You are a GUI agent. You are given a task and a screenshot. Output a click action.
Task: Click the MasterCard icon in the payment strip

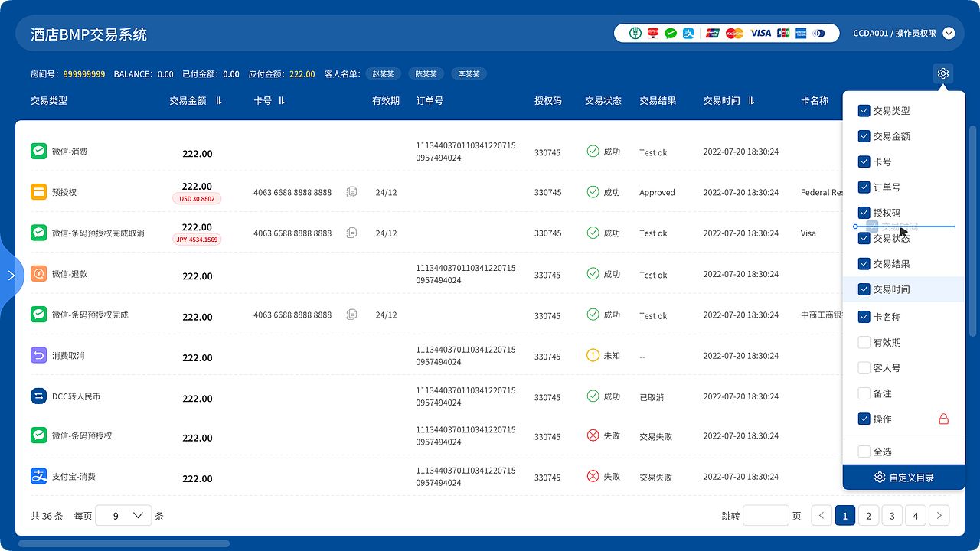[x=733, y=33]
